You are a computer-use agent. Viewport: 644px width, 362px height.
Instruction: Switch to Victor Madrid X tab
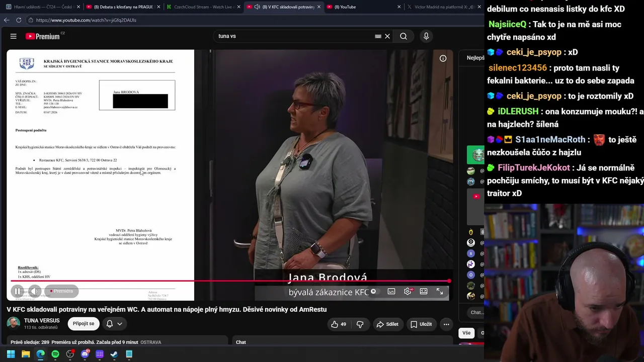[443, 7]
